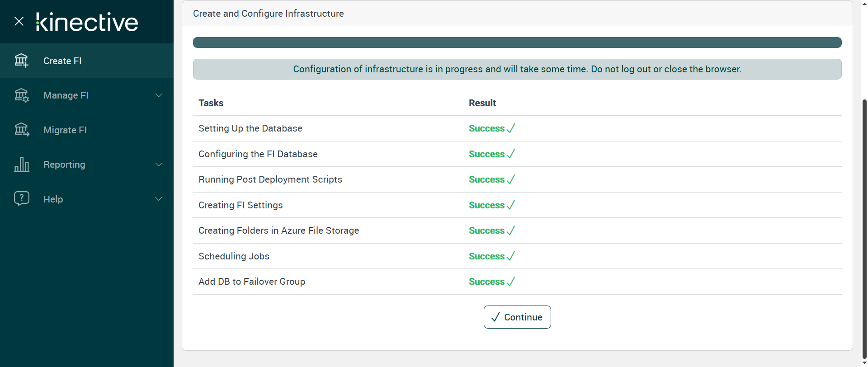Expand the Manage FI submenu chevron
Image resolution: width=868 pixels, height=367 pixels.
coord(159,95)
